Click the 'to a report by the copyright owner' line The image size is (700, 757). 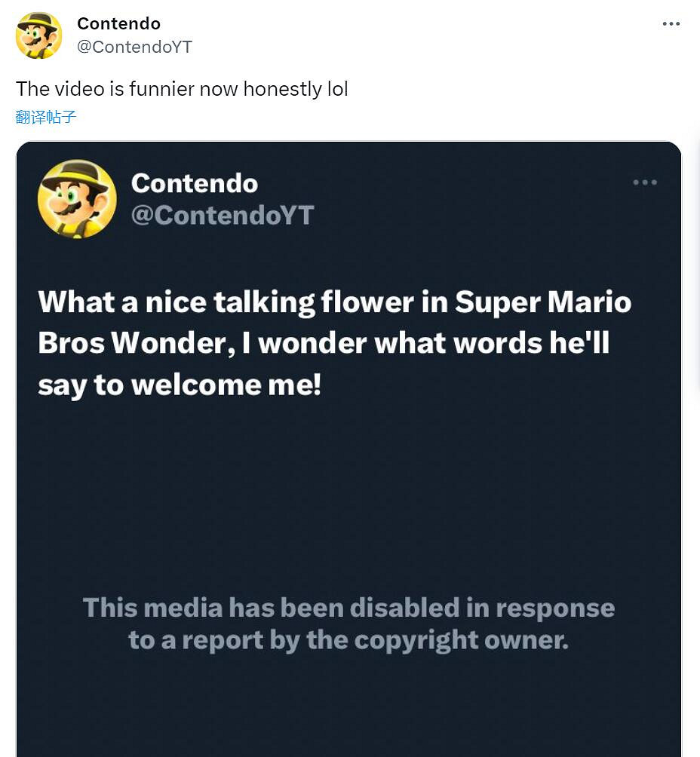[348, 641]
